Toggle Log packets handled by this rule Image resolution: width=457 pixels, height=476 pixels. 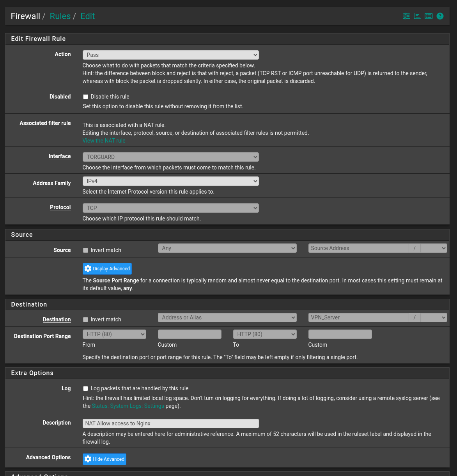pyautogui.click(x=86, y=389)
